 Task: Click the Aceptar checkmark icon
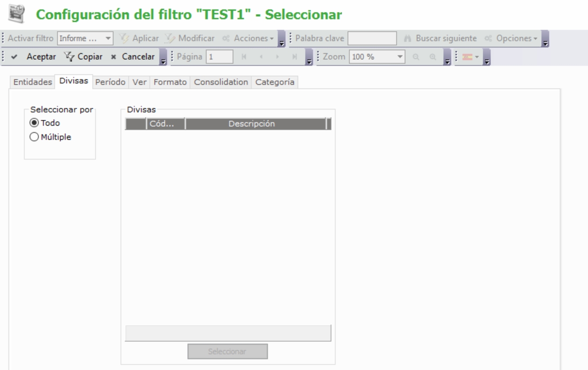click(15, 57)
